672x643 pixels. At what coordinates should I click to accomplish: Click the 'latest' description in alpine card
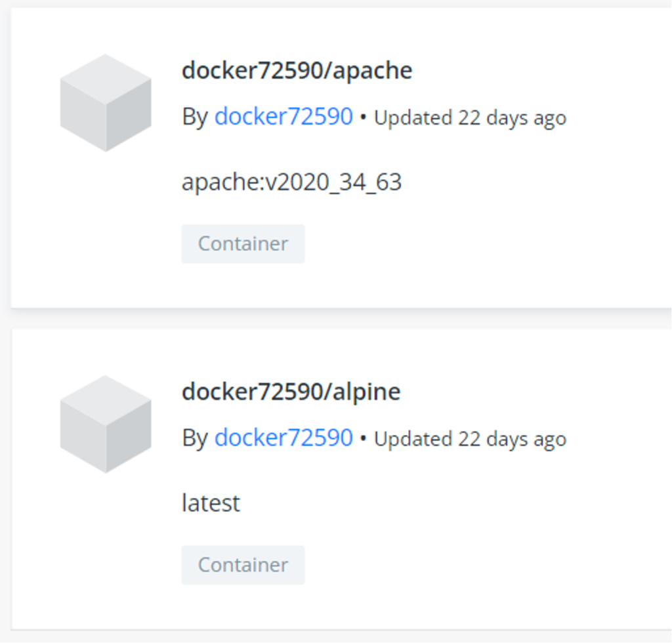(x=211, y=503)
